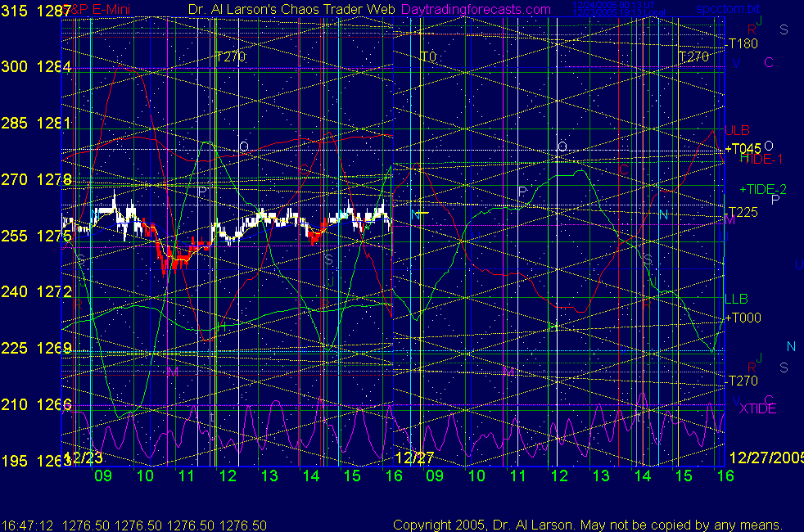804x532 pixels.
Task: Select the "300 1284" price axis label
Action: [35, 66]
